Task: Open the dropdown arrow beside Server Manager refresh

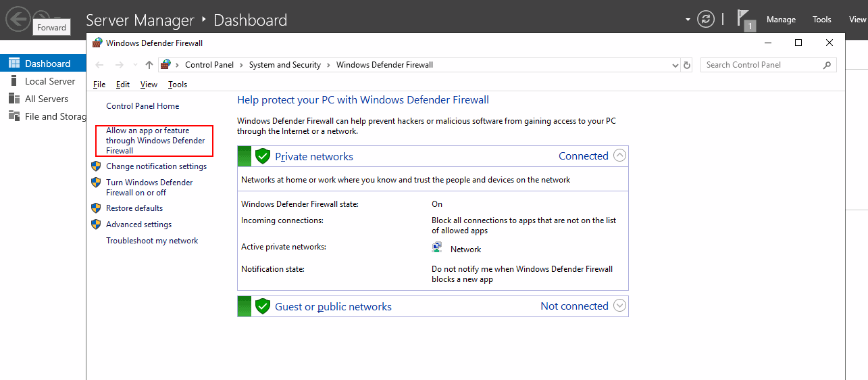Action: [688, 20]
